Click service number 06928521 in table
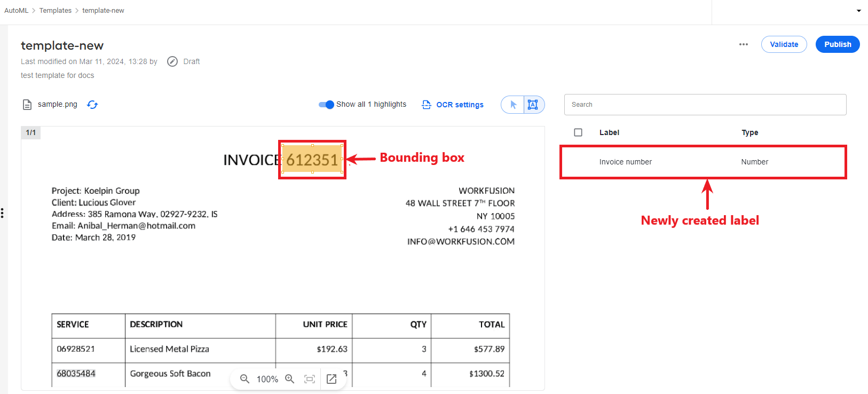The image size is (868, 394). click(x=76, y=349)
